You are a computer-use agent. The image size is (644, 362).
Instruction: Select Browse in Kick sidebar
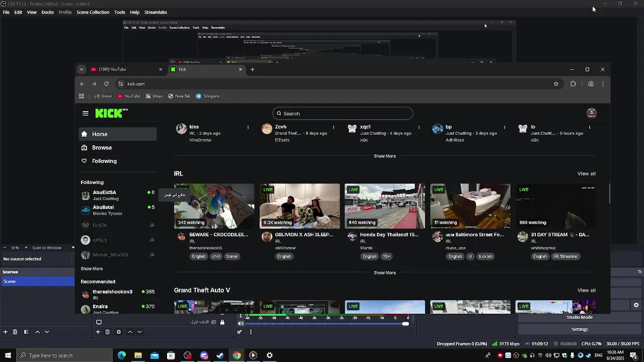click(x=118, y=148)
